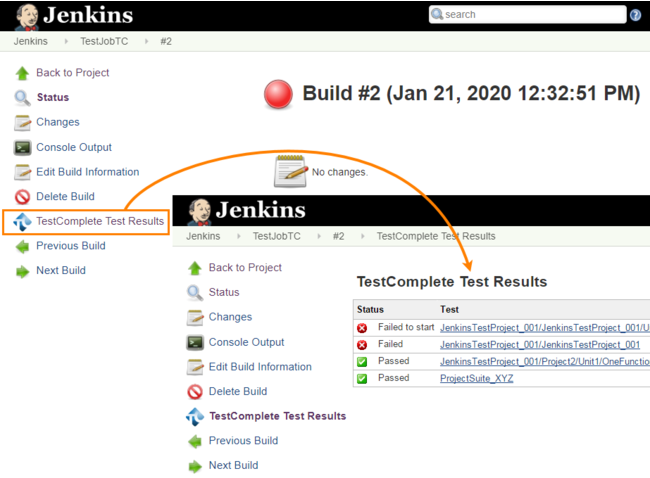Open Changes in the lower inset sidebar
This screenshot has width=650, height=478.
click(230, 317)
